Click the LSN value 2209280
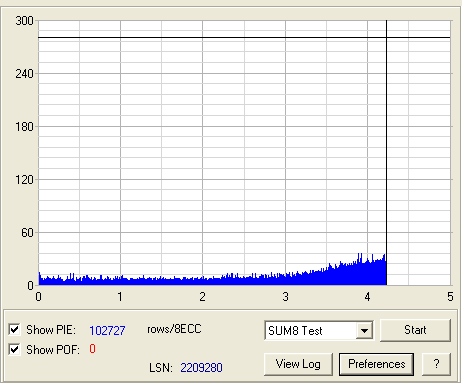This screenshot has width=462, height=384. pos(201,368)
